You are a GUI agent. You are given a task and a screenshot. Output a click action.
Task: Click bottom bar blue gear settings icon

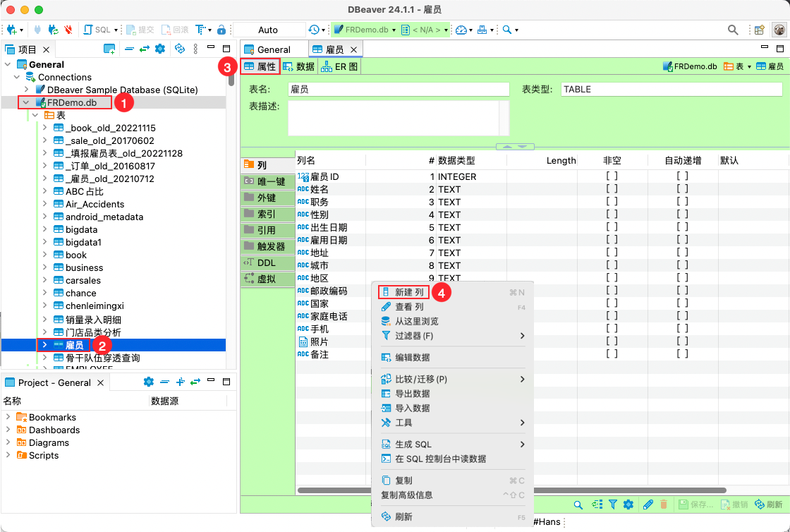628,504
